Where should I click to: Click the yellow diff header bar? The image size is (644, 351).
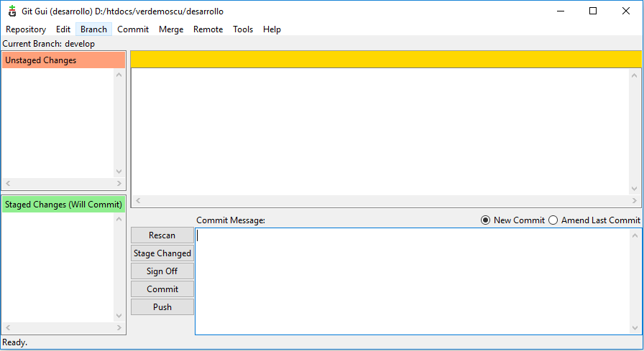(386, 60)
